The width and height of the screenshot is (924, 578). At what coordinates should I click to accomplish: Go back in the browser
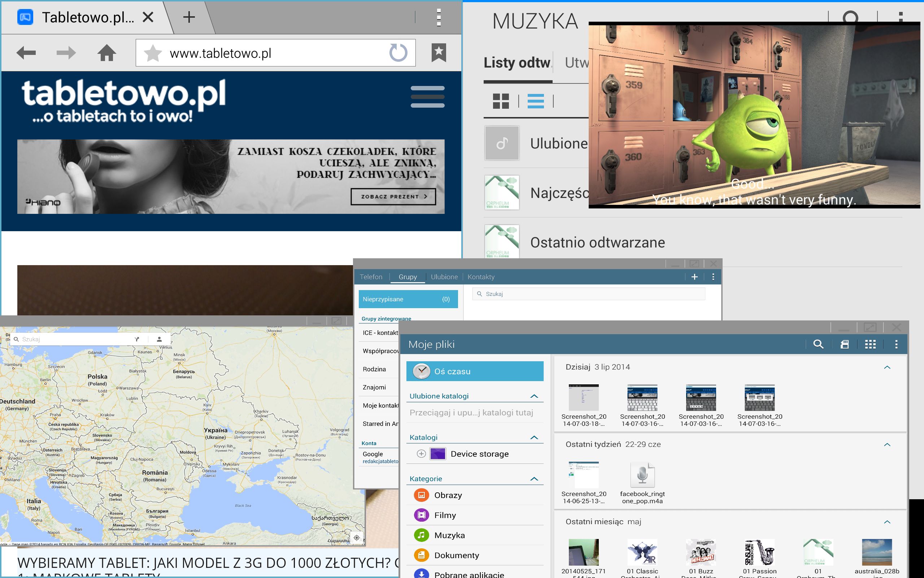point(26,53)
